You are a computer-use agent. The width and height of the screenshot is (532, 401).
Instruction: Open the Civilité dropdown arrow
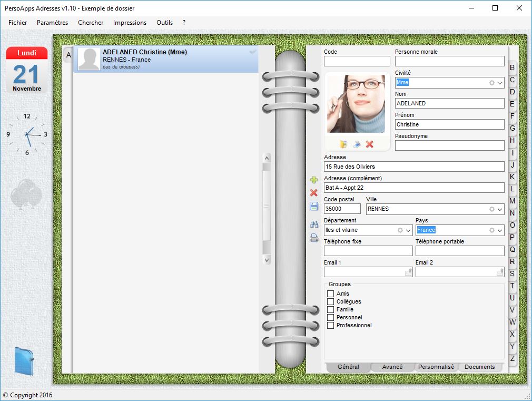click(500, 83)
